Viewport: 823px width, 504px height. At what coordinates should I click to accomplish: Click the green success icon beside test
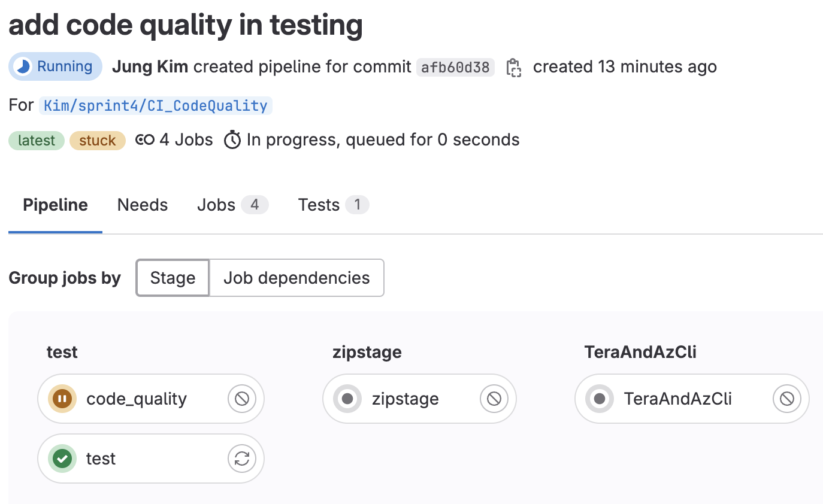[x=61, y=459]
